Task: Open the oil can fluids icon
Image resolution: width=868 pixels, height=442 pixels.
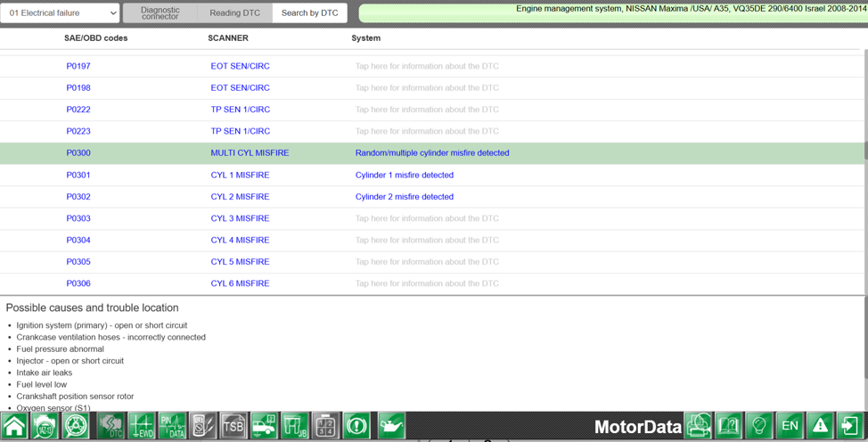Action: pos(391,426)
